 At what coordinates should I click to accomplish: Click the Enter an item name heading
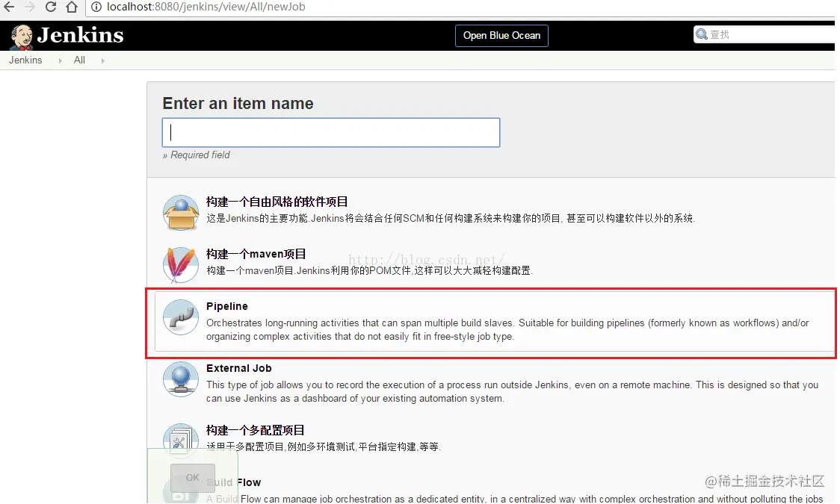[238, 103]
